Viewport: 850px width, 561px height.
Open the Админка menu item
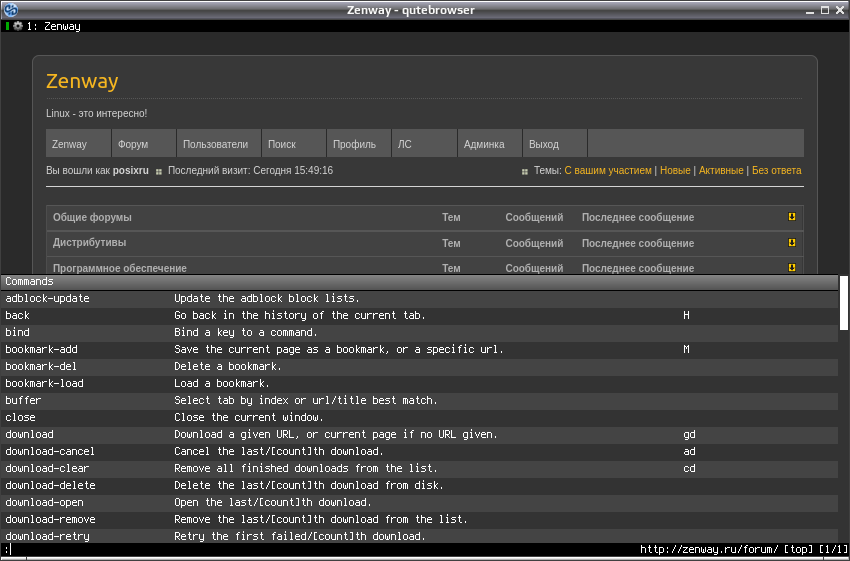click(x=490, y=144)
